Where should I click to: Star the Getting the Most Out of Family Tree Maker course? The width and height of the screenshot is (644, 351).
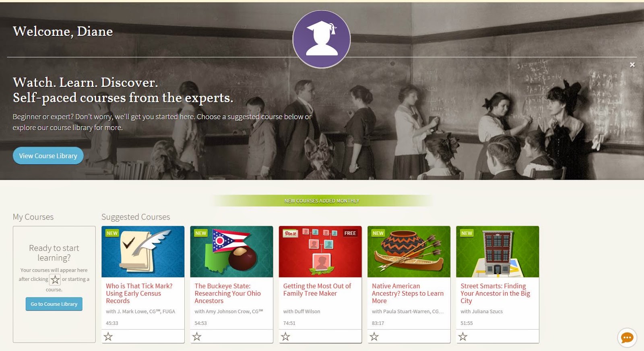click(x=285, y=336)
